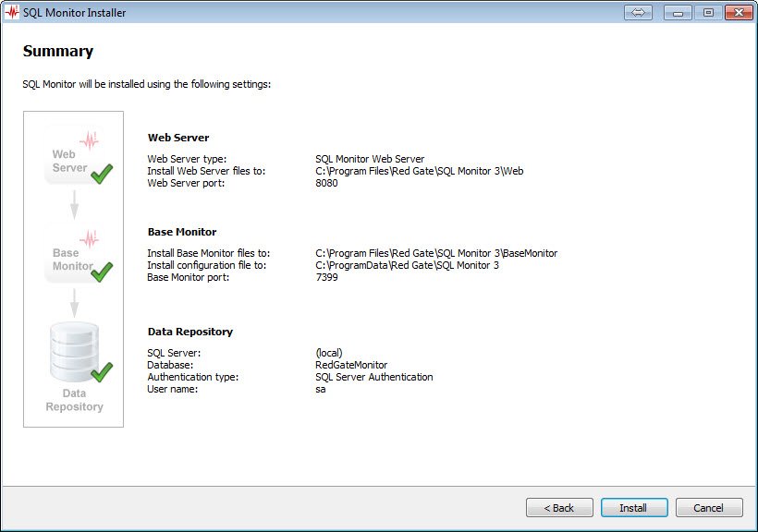Click the path ending in \BaseMonitor
Screen dimensions: 758x532
pos(436,253)
